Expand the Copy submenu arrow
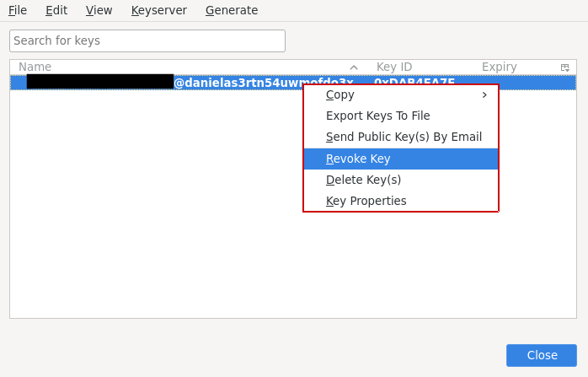This screenshot has height=377, width=588. (484, 95)
